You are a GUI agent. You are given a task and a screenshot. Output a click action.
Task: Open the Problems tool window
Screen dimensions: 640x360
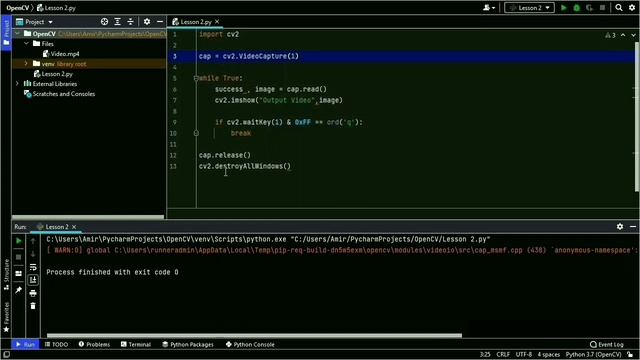tap(94, 344)
